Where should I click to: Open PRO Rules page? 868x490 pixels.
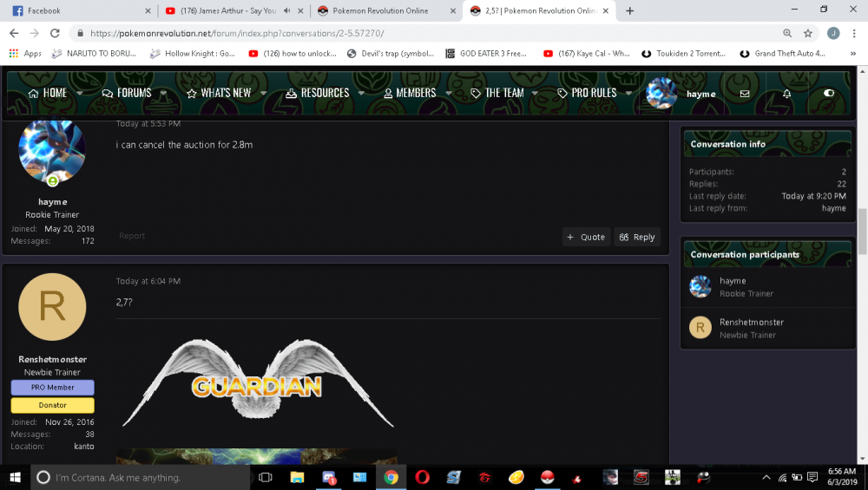tap(587, 93)
